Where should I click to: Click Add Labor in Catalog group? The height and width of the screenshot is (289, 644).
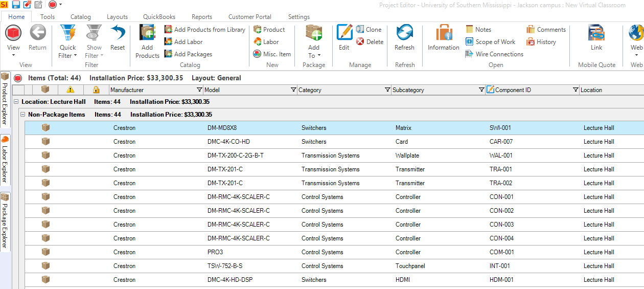[183, 42]
